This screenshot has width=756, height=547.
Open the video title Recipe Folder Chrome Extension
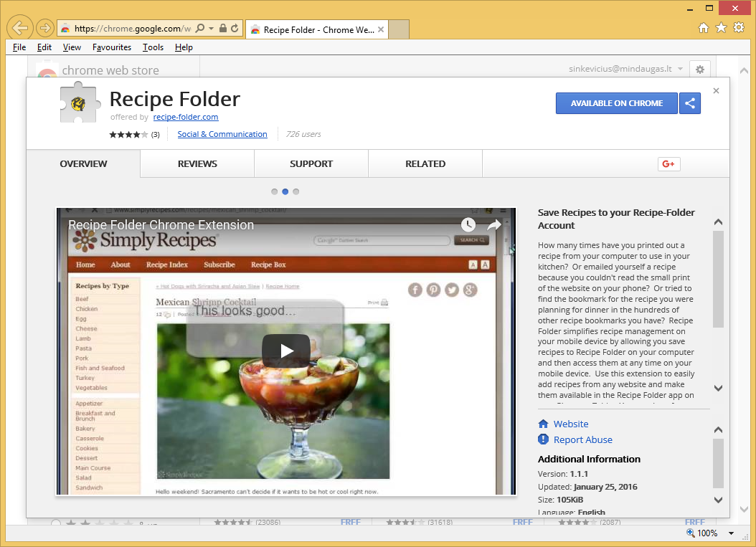[161, 225]
